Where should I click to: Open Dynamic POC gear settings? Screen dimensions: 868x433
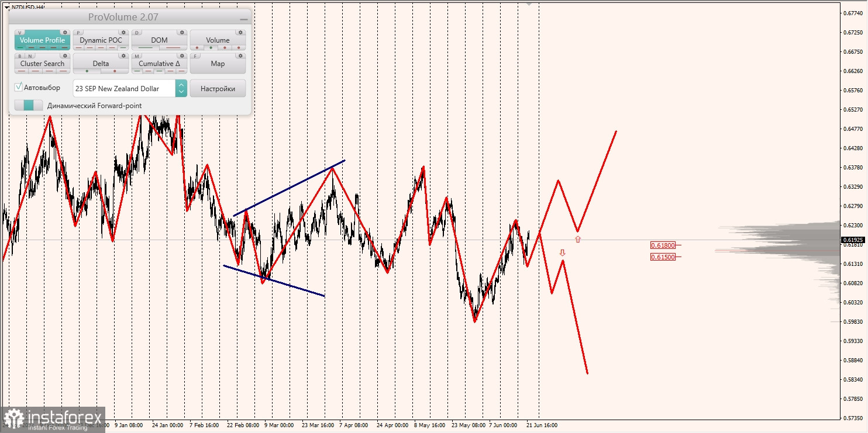pyautogui.click(x=123, y=32)
